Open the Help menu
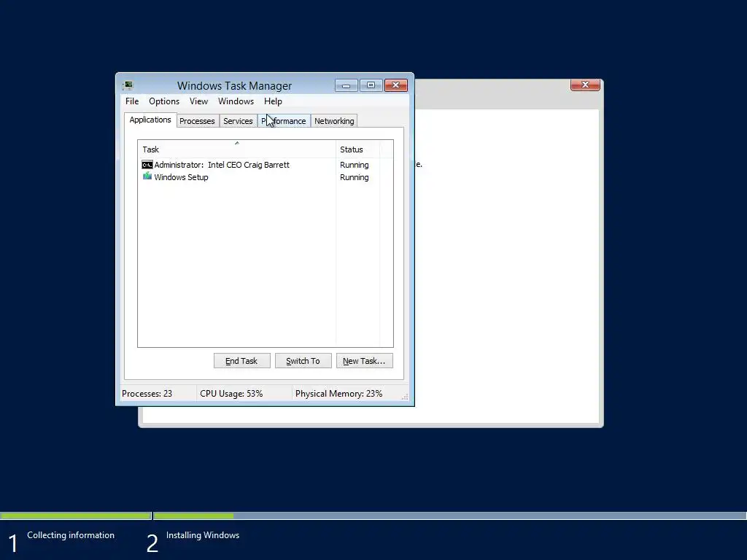747x560 pixels. 273,101
